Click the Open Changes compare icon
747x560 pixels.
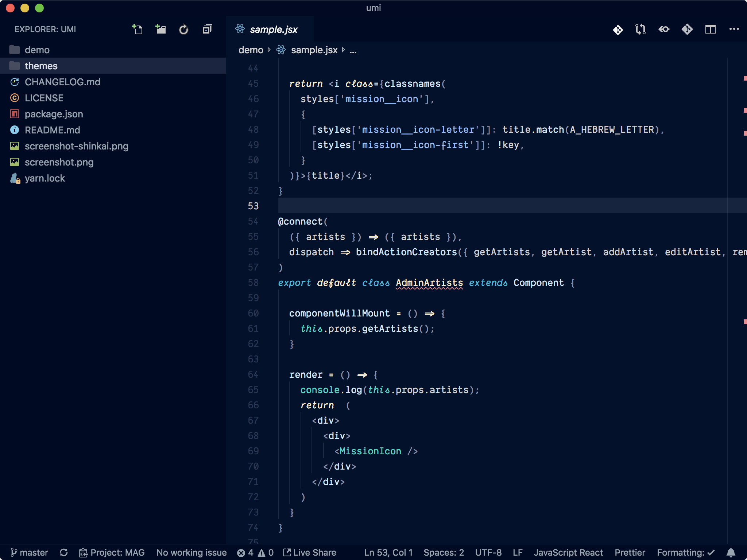click(x=640, y=29)
